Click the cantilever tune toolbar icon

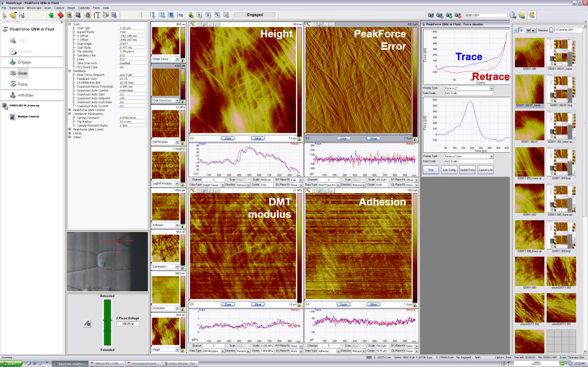[97, 15]
